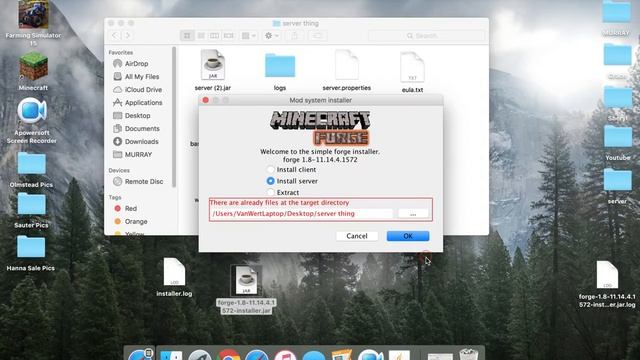Open Applications in Finder sidebar
The image size is (640, 360).
(143, 102)
